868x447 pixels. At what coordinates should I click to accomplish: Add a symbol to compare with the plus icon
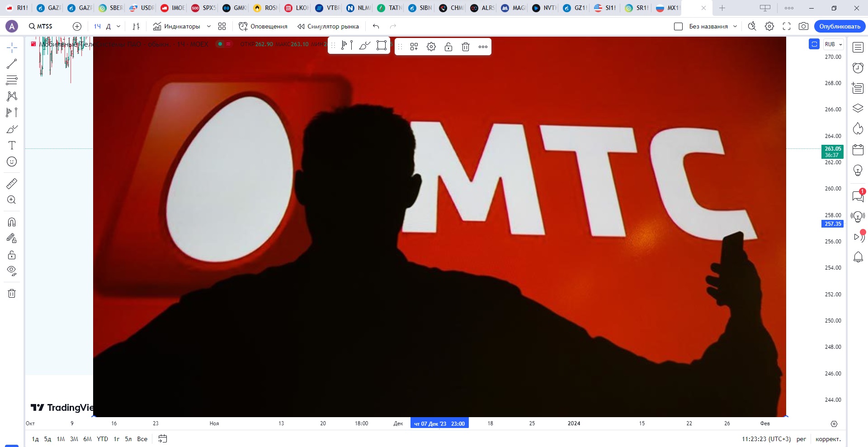[x=77, y=26]
